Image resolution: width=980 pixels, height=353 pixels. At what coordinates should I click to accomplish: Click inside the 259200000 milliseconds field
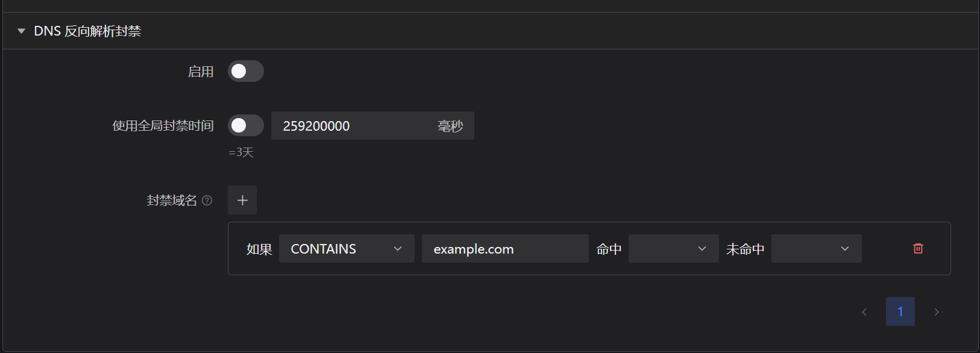click(x=338, y=125)
